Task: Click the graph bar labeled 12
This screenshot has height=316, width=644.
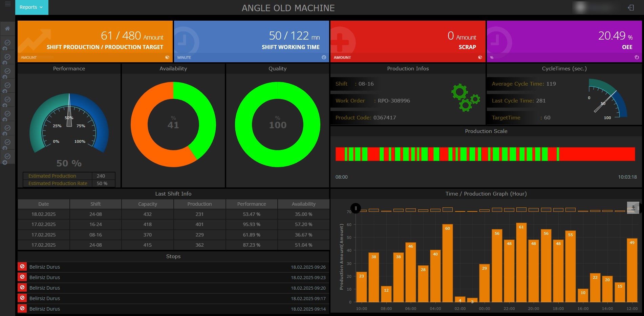Action: click(x=386, y=294)
